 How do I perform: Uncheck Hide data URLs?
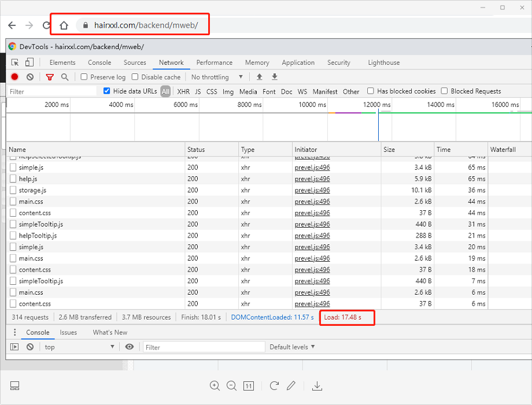[107, 91]
